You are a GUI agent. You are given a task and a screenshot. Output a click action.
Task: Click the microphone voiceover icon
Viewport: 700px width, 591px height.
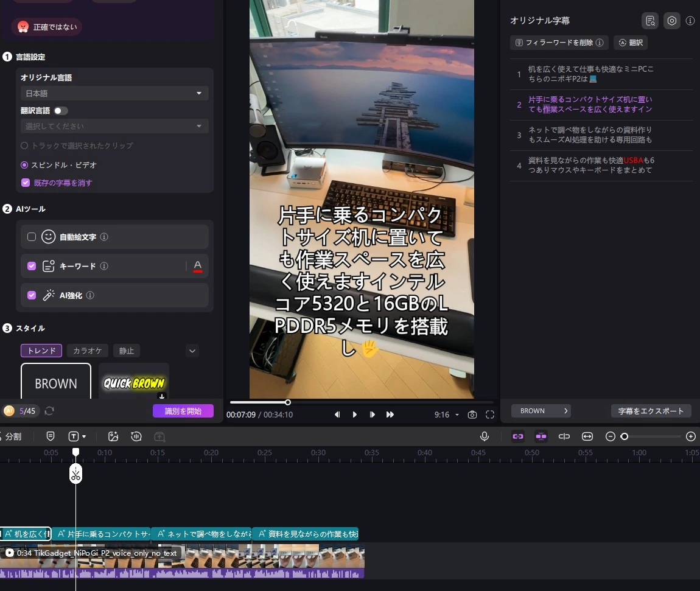point(485,436)
